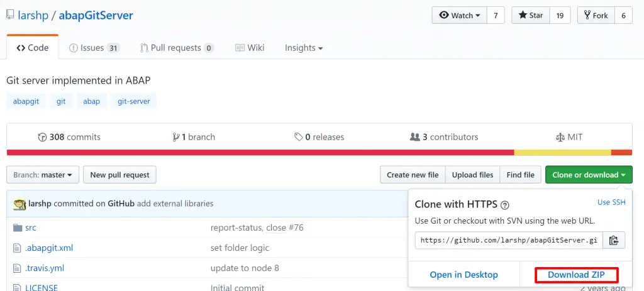644x291 pixels.
Task: Open the report-status commit message
Action: pyautogui.click(x=236, y=228)
